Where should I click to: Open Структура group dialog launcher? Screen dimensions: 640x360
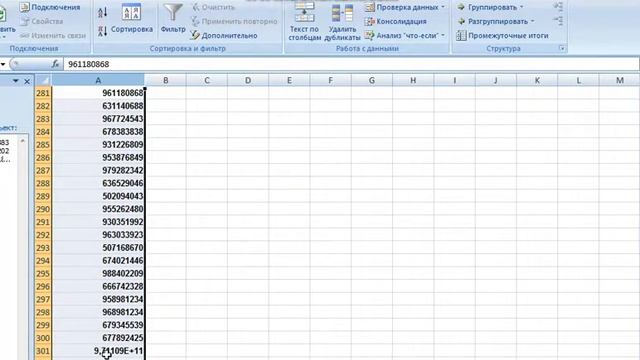(562, 49)
